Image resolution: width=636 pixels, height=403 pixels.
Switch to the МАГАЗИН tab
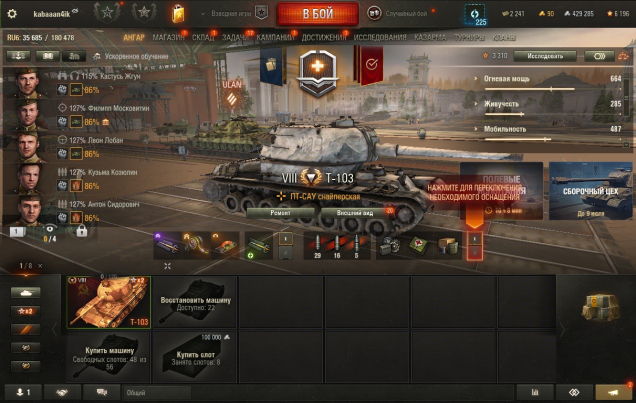tap(168, 37)
